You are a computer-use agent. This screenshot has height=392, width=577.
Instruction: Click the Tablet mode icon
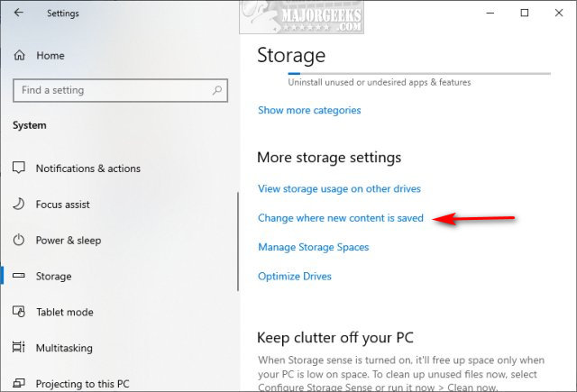(x=19, y=313)
